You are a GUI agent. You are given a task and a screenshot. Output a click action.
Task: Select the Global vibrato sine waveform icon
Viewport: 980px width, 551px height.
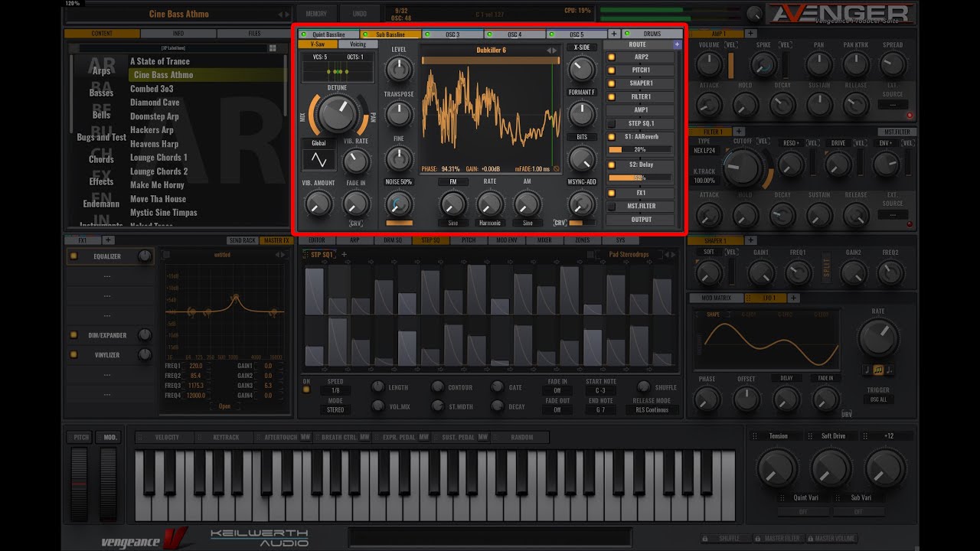click(318, 160)
